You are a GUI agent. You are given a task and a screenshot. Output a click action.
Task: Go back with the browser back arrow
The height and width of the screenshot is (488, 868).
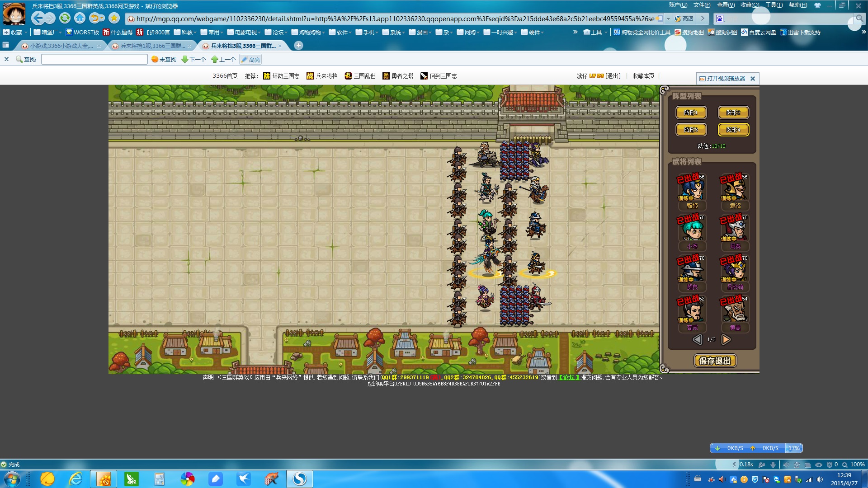coord(38,18)
